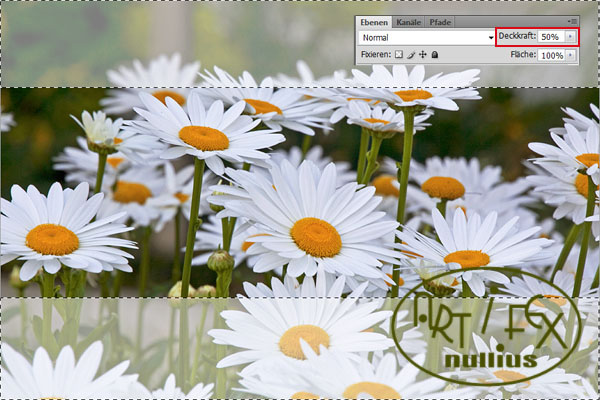Viewport: 600px width, 400px height.
Task: Click the Deckkraft label
Action: click(x=517, y=36)
